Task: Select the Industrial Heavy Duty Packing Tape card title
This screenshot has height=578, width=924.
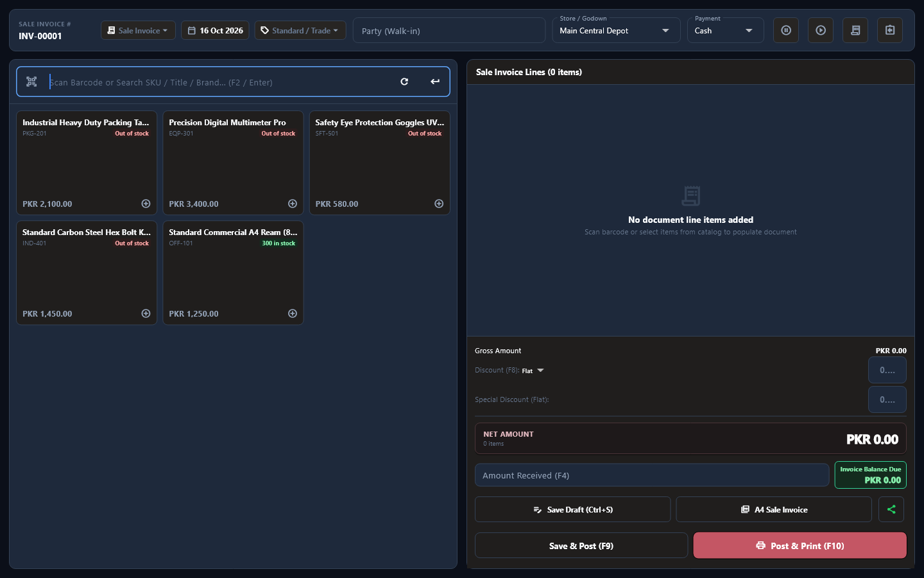Action: click(x=86, y=122)
